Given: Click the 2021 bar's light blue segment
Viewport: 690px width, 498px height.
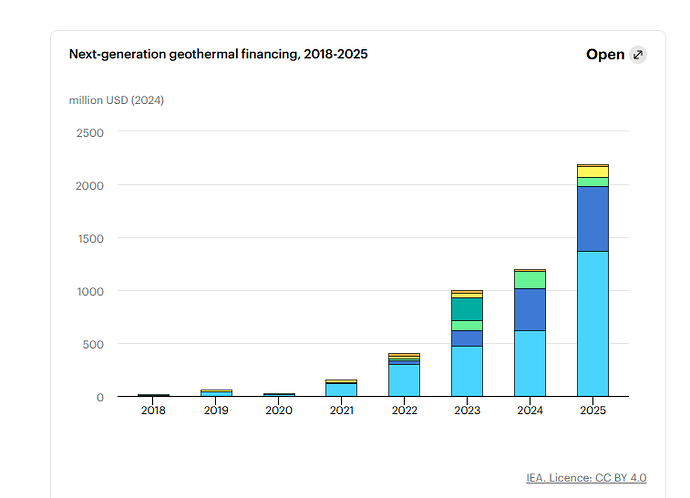Looking at the screenshot, I should point(341,390).
